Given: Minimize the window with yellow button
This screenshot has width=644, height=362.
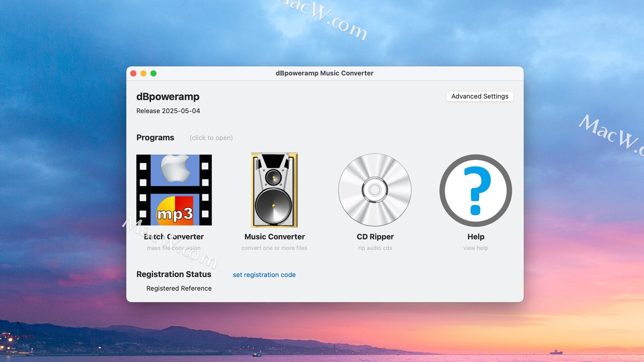Looking at the screenshot, I should click(143, 73).
